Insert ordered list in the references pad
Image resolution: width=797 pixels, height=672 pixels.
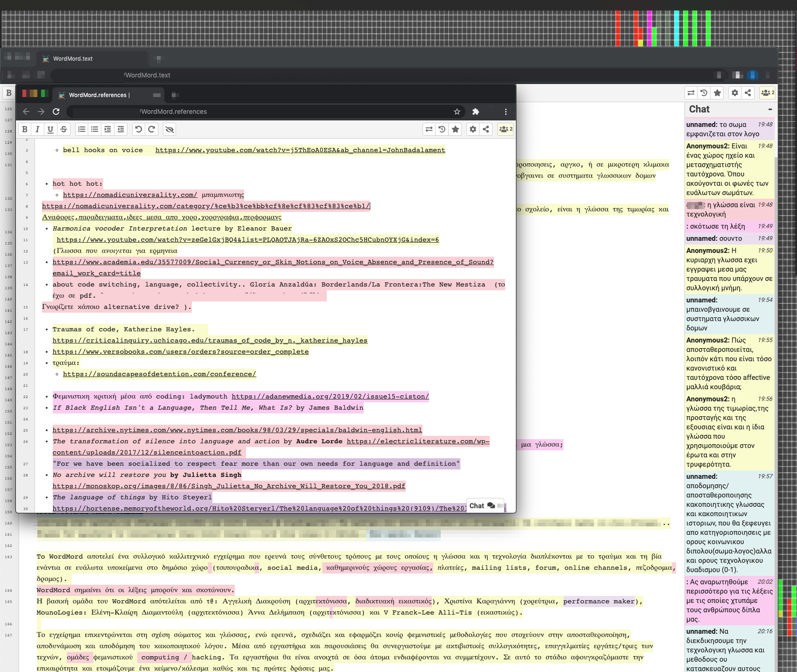[x=82, y=129]
